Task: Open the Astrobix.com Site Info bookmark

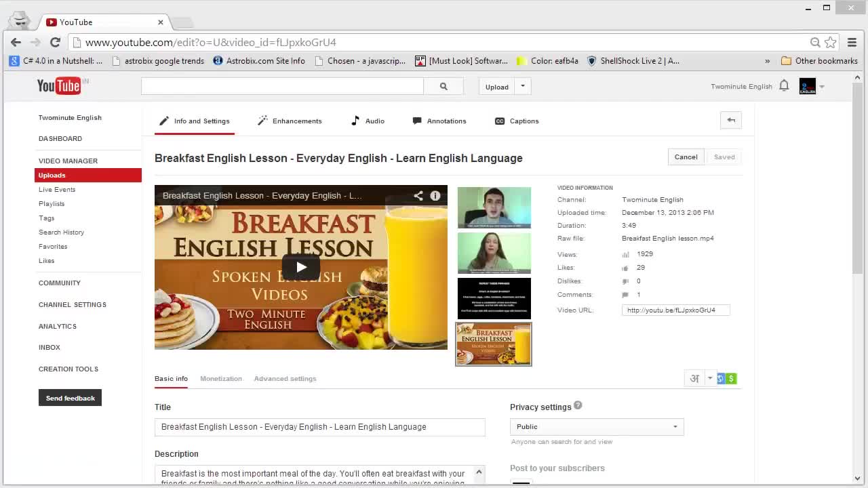Action: click(259, 61)
